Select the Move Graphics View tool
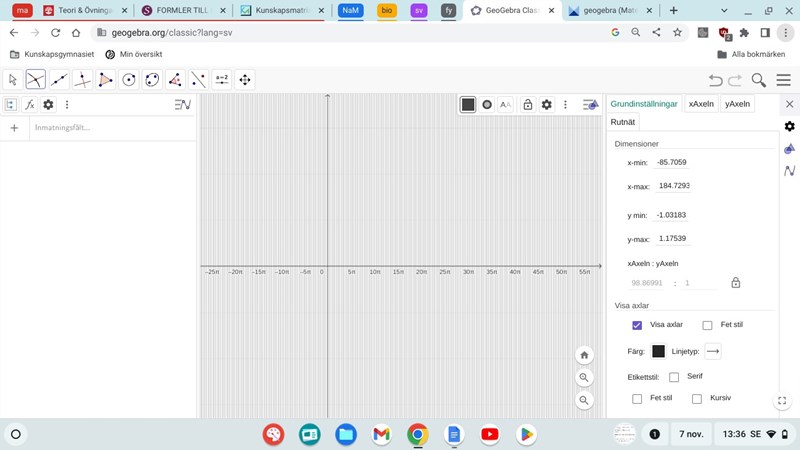Image resolution: width=800 pixels, height=450 pixels. click(x=245, y=80)
